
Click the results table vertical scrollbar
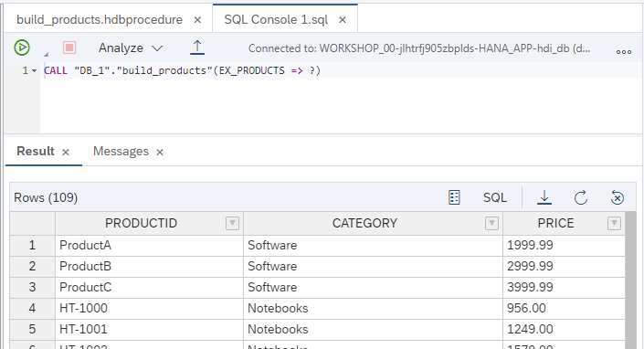tap(630, 280)
